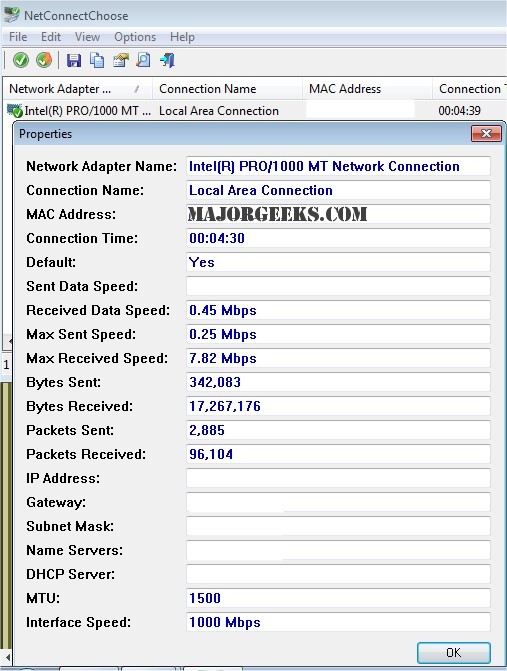Open the Options menu

[x=135, y=37]
